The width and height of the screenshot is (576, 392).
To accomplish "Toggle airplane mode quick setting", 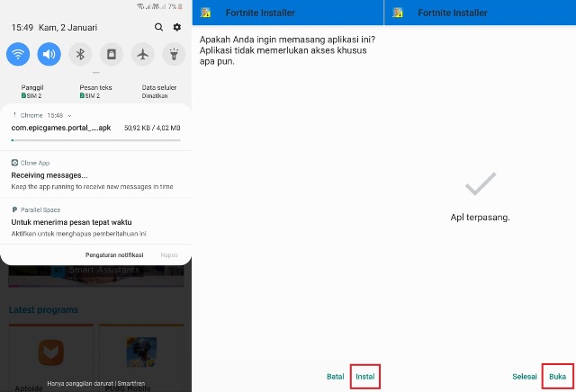I will 142,54.
